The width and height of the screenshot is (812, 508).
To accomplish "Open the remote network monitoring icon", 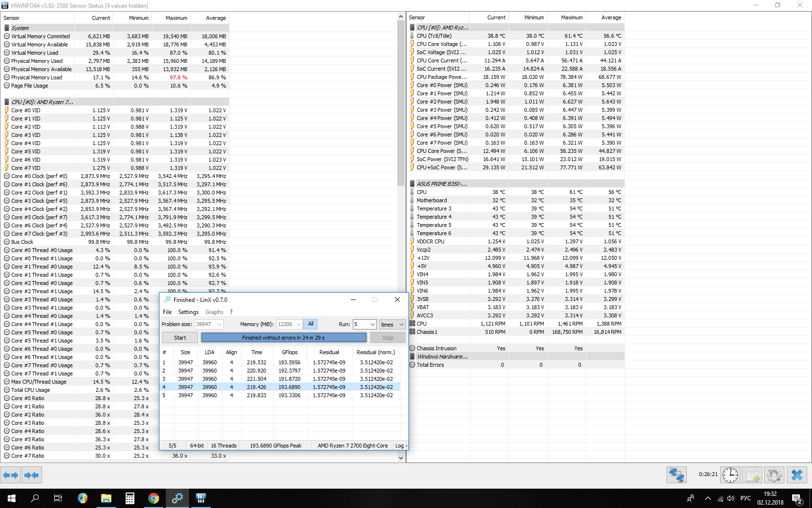I will click(677, 475).
